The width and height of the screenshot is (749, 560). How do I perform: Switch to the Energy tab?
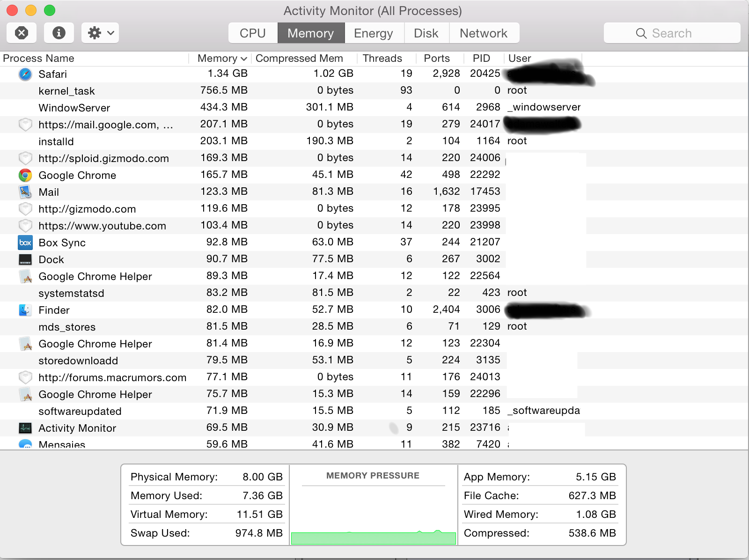pos(374,33)
